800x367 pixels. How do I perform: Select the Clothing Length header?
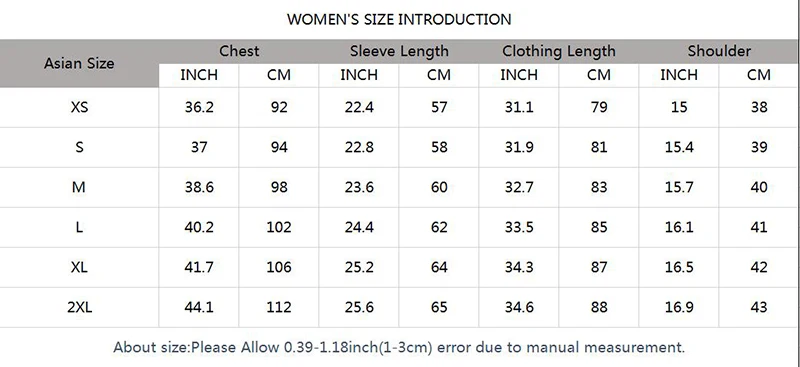click(559, 52)
